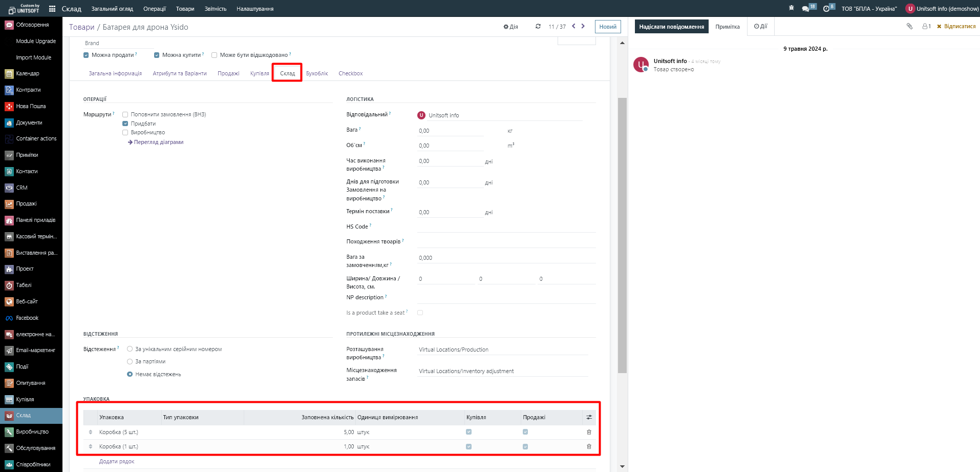Open the activities clock icon

point(826,9)
